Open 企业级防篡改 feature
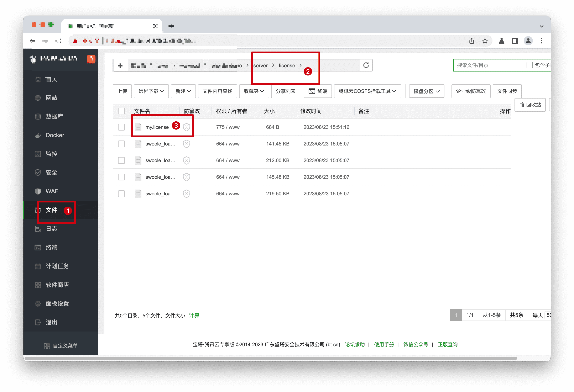The image size is (574, 392). [x=471, y=91]
